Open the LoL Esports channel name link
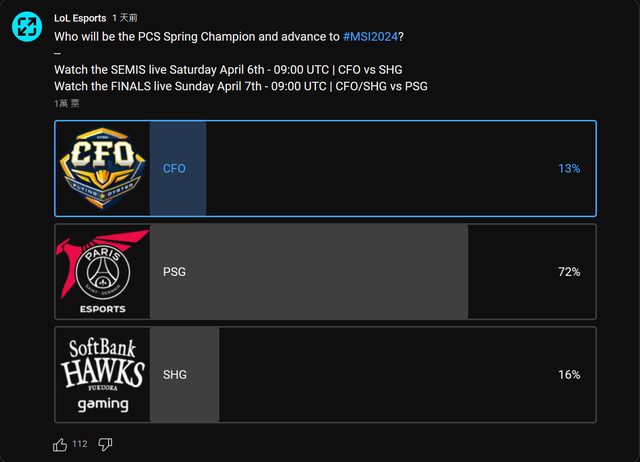Viewport: 640px width, 462px height. click(80, 18)
